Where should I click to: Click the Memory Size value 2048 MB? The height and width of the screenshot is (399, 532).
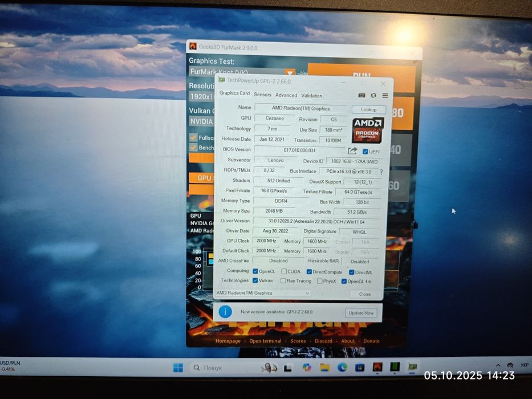tap(274, 211)
